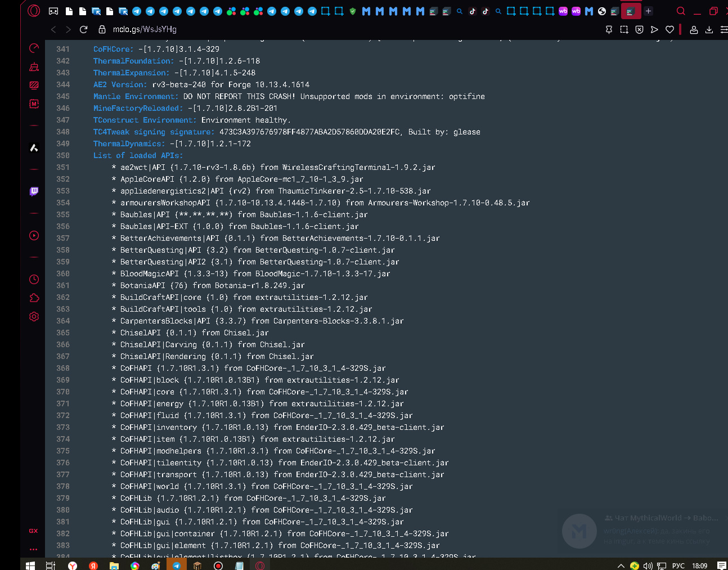
Task: Open History clock icon in sidebar
Action: 34,279
